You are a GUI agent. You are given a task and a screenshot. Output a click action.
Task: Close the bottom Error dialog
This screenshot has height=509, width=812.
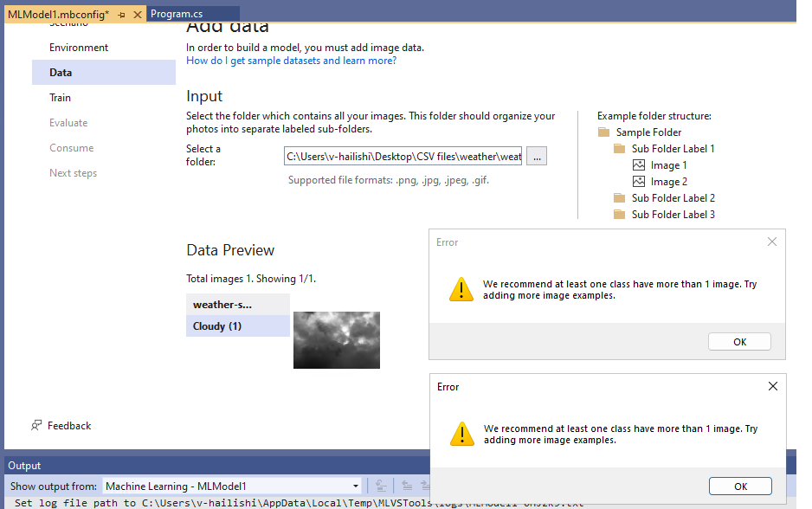click(x=772, y=386)
